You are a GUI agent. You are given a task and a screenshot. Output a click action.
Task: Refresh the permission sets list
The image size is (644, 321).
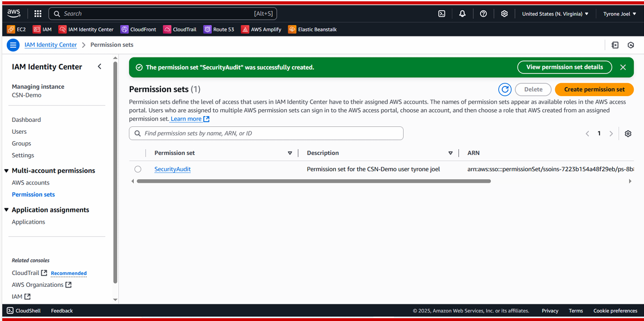504,89
